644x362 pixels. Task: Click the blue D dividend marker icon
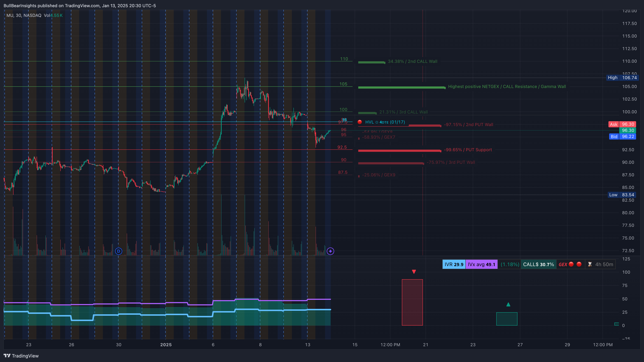[118, 251]
